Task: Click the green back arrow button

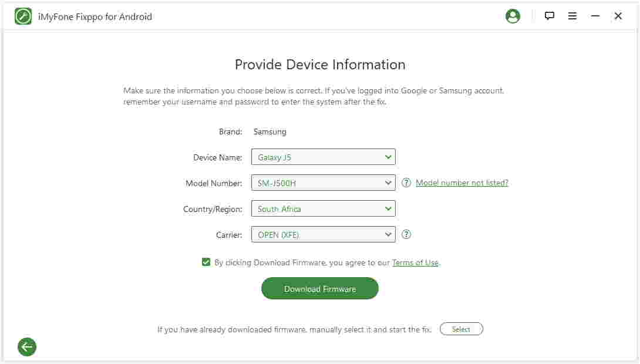Action: 27,347
